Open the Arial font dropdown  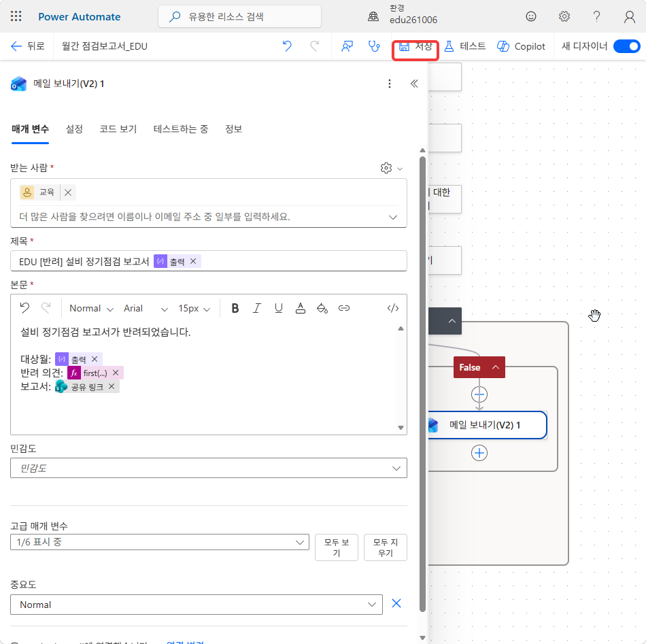(146, 308)
